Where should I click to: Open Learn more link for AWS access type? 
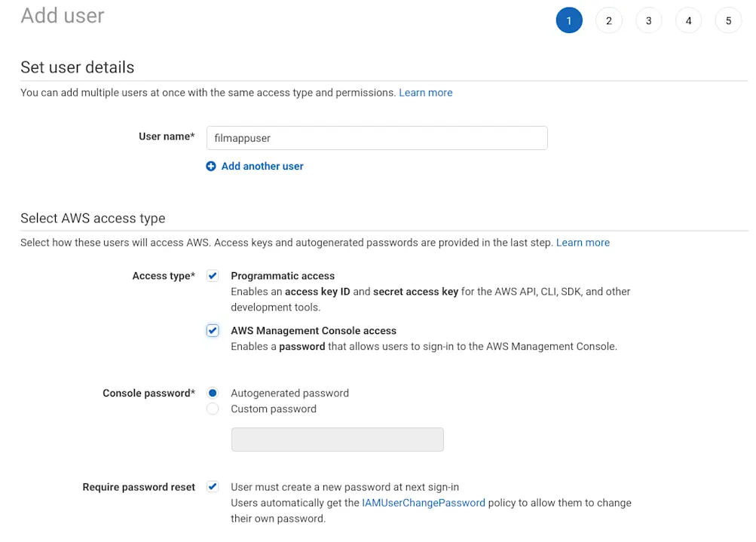[583, 243]
